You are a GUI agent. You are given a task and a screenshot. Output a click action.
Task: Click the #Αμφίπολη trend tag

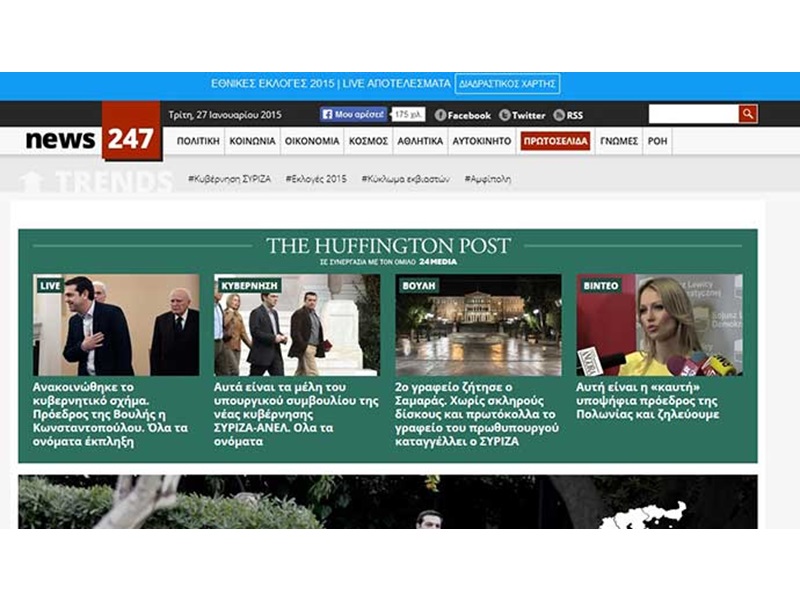pos(487,179)
